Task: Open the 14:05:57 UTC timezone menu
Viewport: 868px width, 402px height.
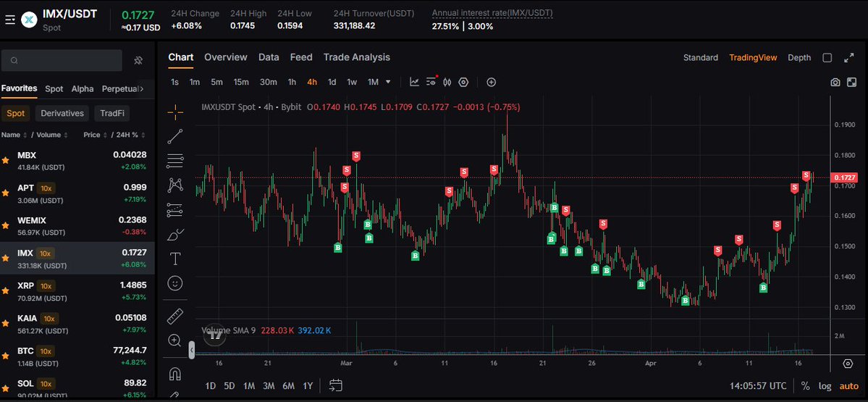Action: pos(758,386)
